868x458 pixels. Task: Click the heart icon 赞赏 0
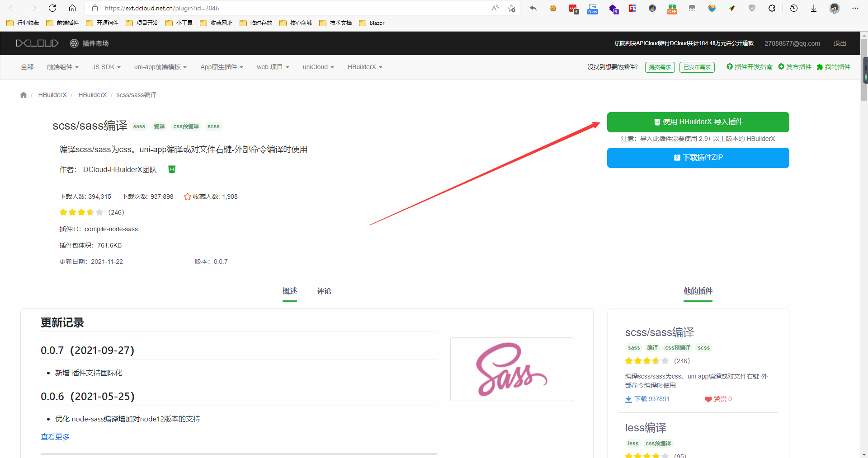708,399
